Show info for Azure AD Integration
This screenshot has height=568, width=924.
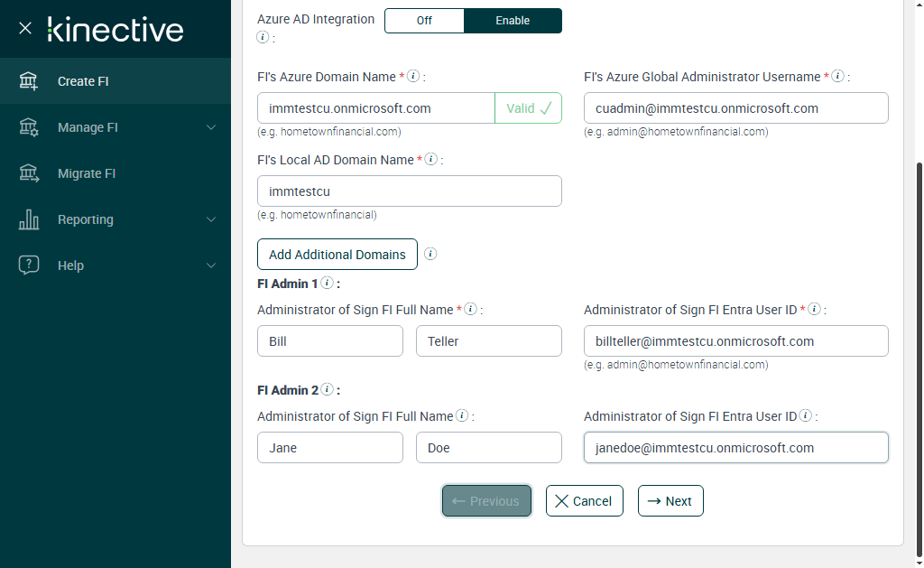point(263,37)
